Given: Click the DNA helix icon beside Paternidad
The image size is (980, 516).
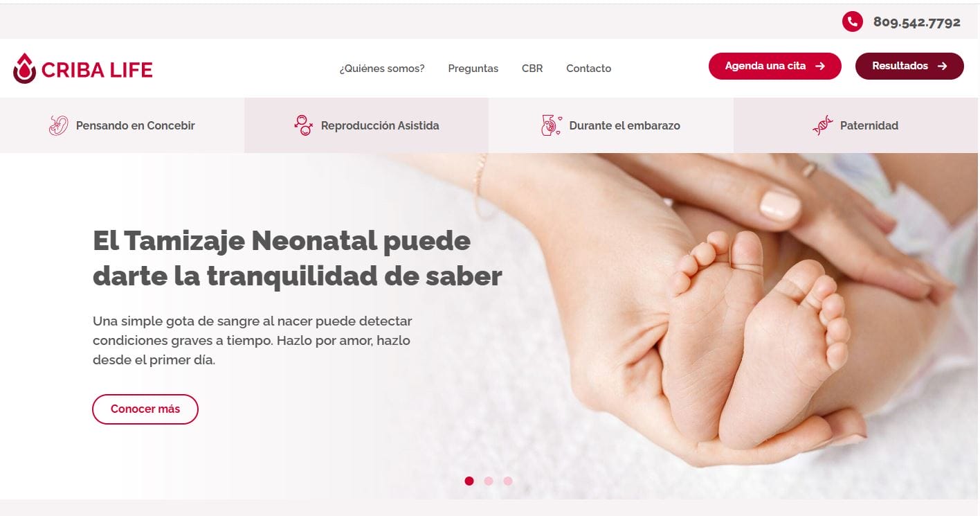Looking at the screenshot, I should click(822, 125).
